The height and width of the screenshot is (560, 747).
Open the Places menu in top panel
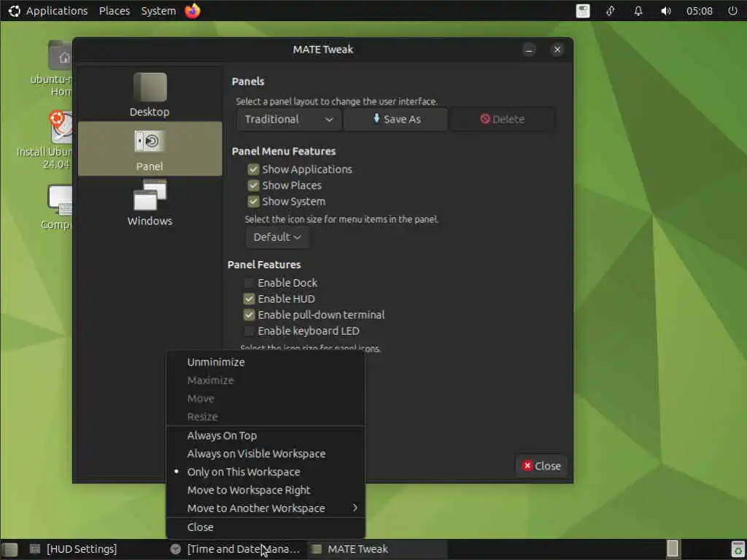115,11
